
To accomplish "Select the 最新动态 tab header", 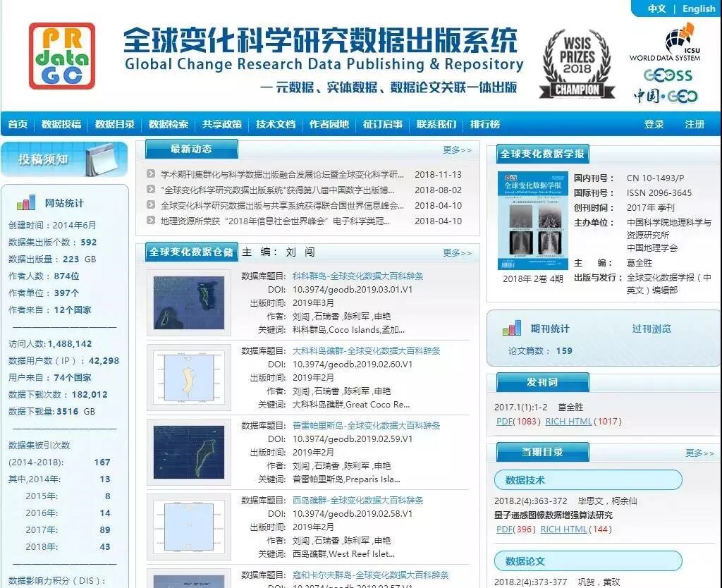I will pos(192,149).
